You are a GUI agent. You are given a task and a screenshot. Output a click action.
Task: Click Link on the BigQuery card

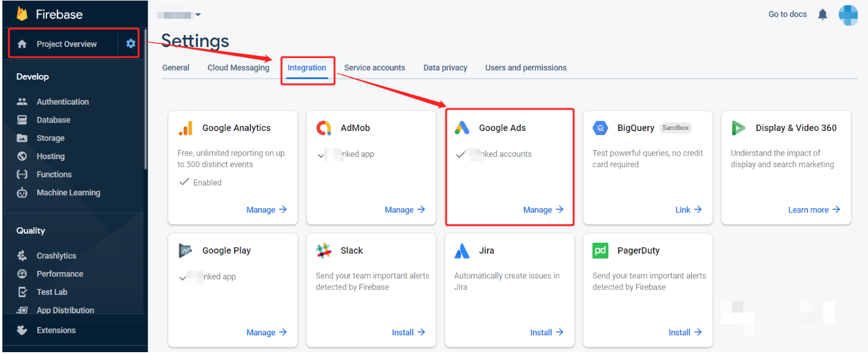[688, 210]
